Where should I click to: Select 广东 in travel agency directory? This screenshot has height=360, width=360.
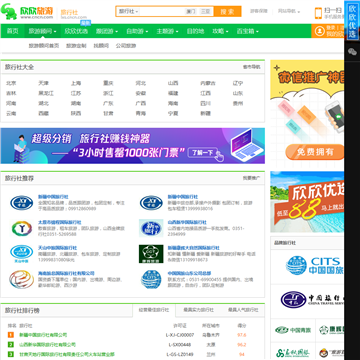click(x=108, y=103)
